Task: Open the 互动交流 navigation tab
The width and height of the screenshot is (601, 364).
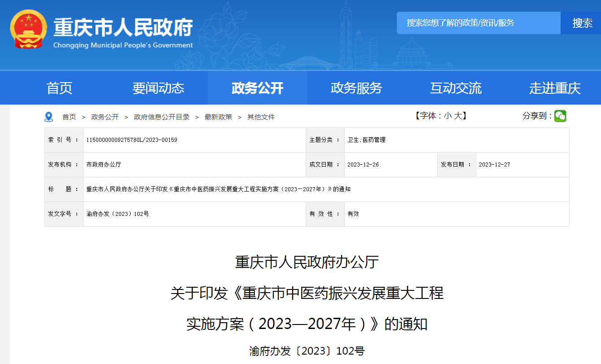Action: pyautogui.click(x=456, y=88)
